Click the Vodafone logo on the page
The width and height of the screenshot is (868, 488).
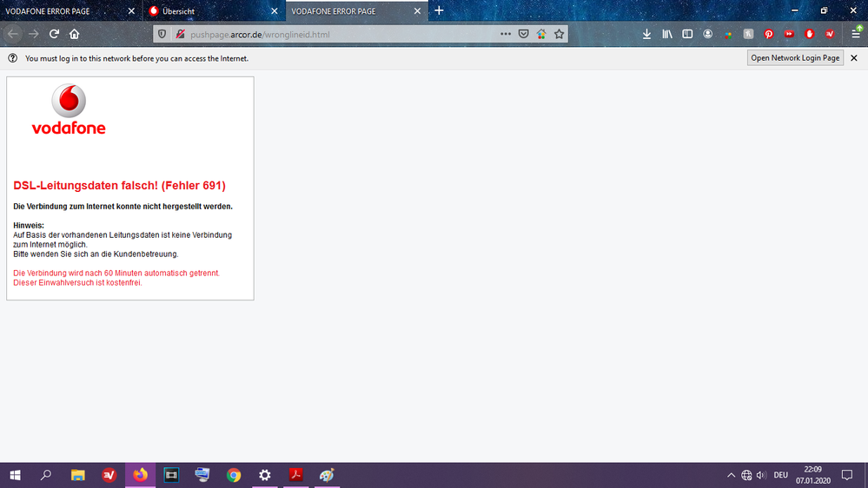[69, 109]
